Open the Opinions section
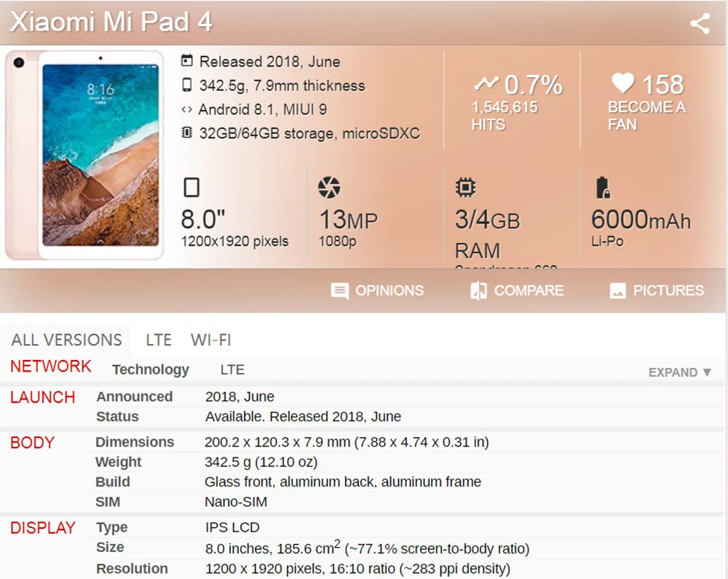This screenshot has height=579, width=728. click(x=377, y=291)
